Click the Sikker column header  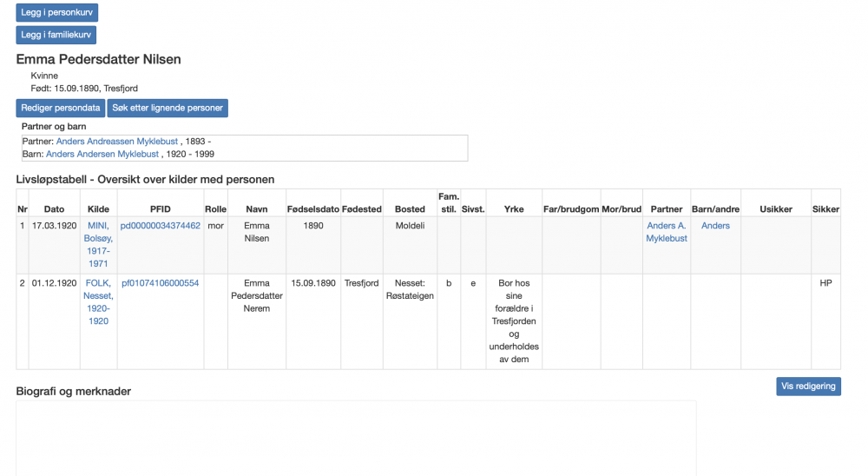tap(825, 209)
